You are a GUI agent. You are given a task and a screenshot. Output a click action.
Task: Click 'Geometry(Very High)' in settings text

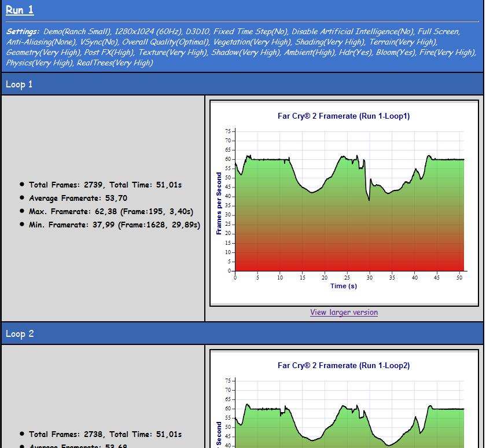point(43,53)
